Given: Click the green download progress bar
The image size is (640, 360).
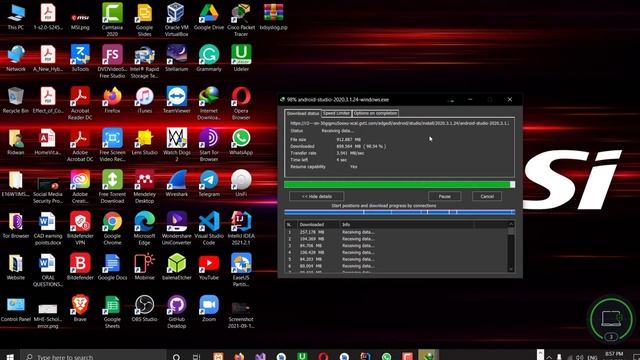Looking at the screenshot, I should pos(400,184).
